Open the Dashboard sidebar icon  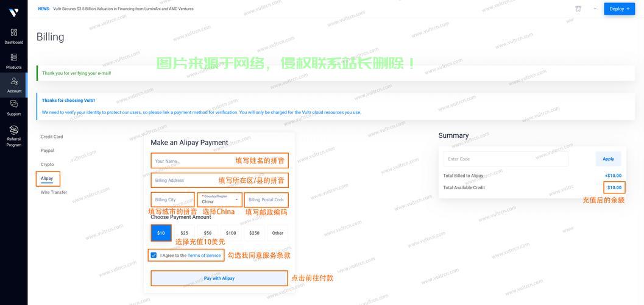tap(14, 32)
